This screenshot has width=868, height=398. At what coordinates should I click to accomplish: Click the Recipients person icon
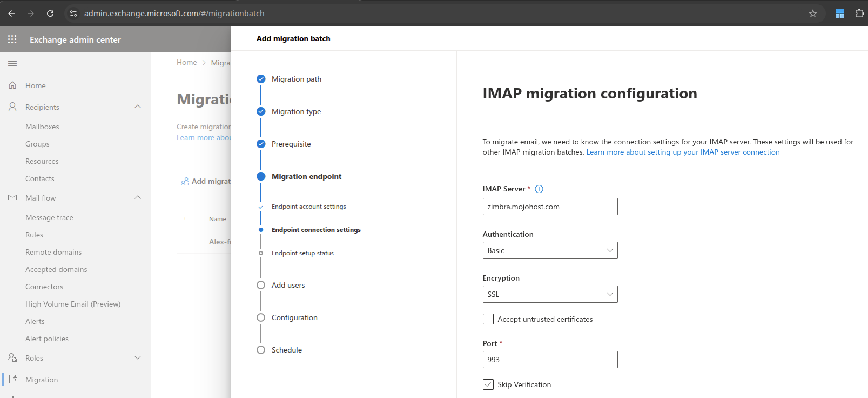tap(12, 107)
